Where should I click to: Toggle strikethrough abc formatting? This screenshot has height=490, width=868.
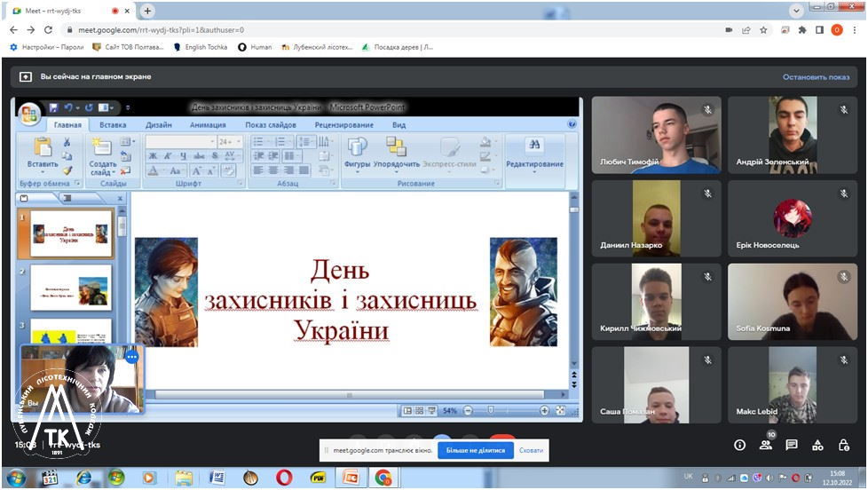click(199, 156)
